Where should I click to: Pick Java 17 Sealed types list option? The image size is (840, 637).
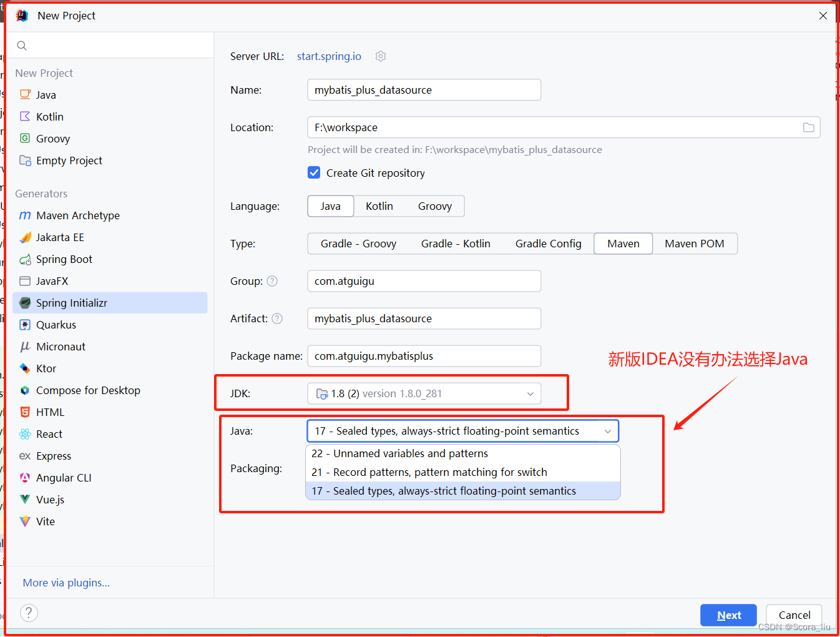pos(463,491)
